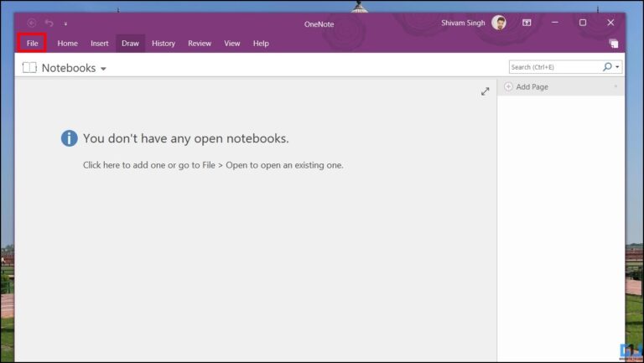Open the Insert ribbon tab

(100, 43)
